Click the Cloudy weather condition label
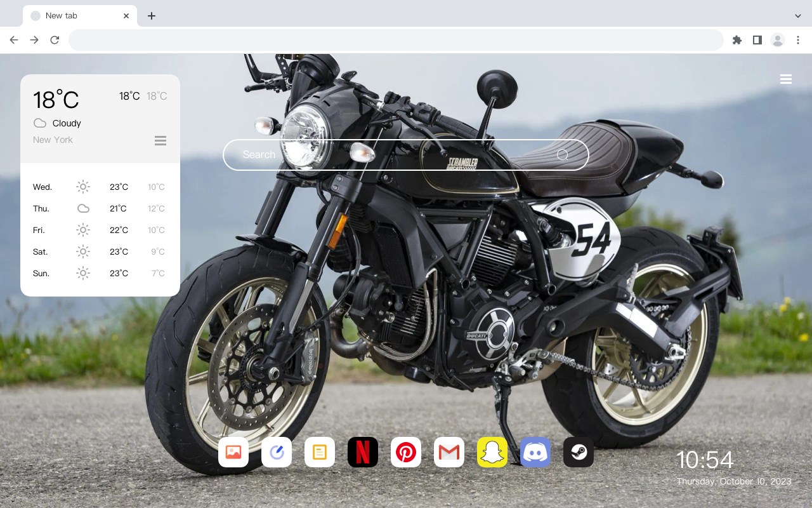Screen dimensions: 812x508 coord(67,123)
